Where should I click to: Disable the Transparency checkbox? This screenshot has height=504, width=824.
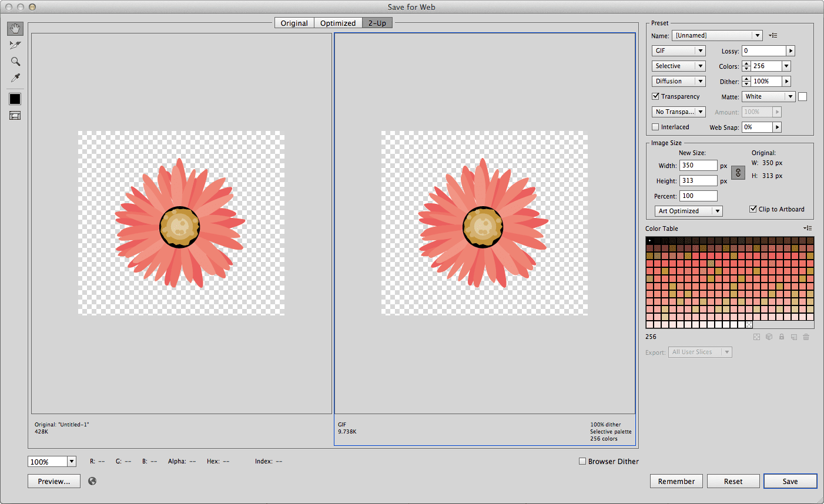tap(655, 96)
